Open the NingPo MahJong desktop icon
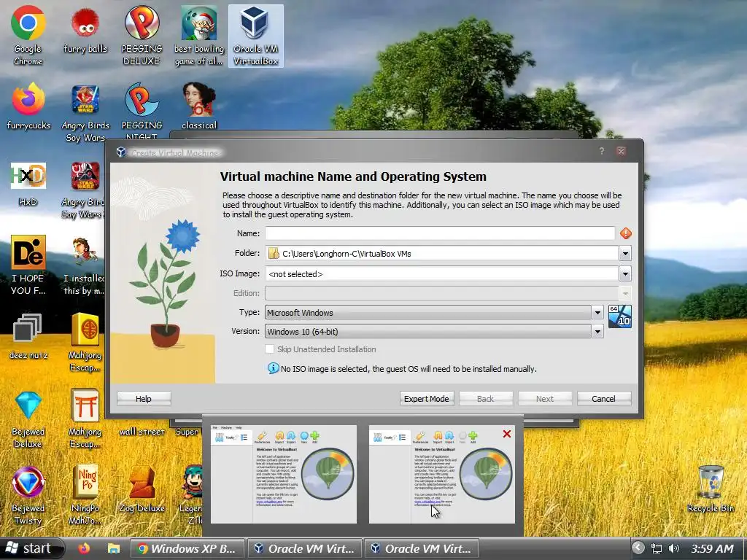 click(85, 496)
